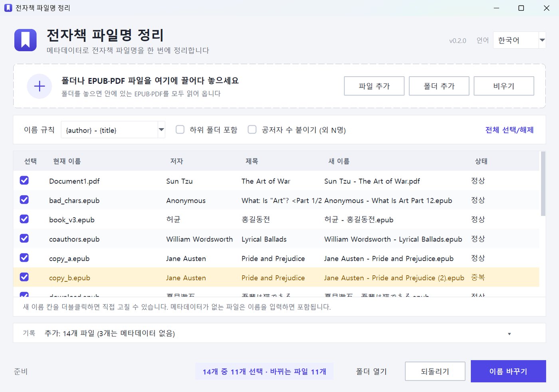559x392 pixels.
Task: Open folder via 폴더 열기
Action: [x=371, y=372]
